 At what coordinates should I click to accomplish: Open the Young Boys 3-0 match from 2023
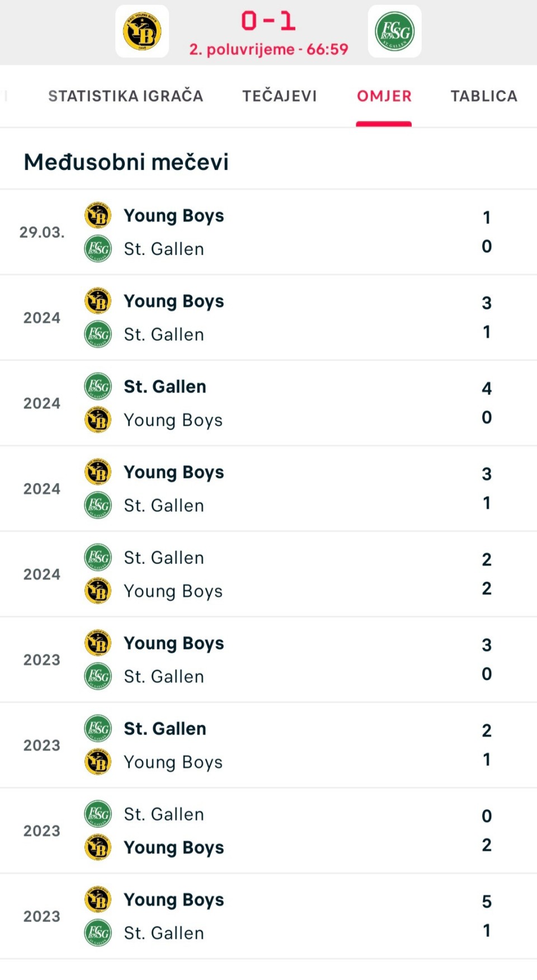[x=268, y=660]
